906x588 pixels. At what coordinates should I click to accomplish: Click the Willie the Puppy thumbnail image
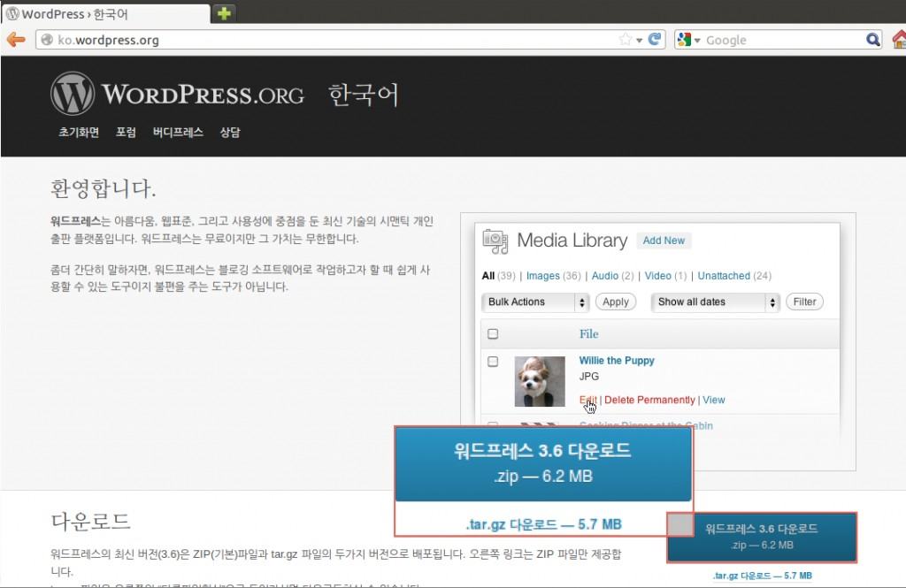(540, 381)
